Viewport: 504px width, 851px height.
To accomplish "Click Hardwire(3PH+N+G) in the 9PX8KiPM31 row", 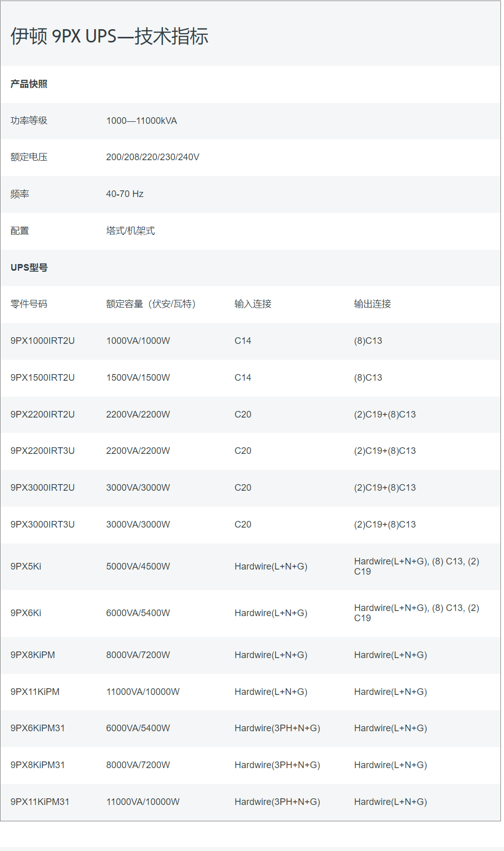I will [277, 765].
